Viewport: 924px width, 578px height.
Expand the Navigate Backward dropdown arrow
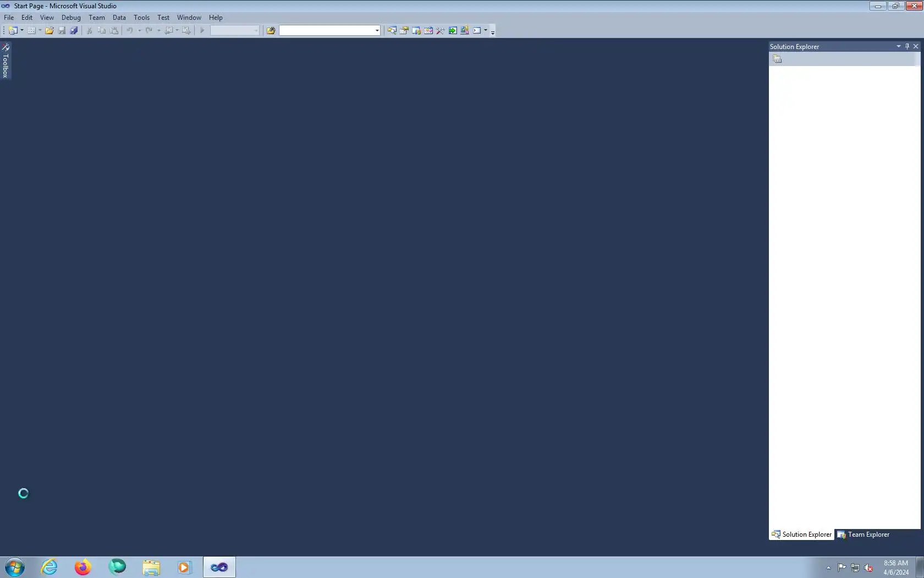[177, 31]
